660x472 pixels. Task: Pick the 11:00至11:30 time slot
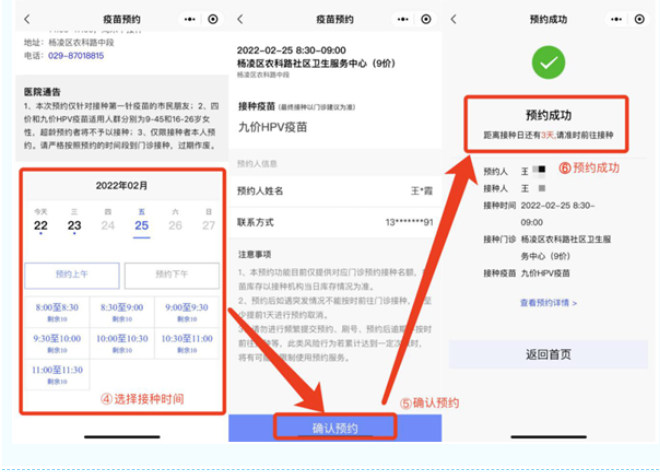coord(54,373)
